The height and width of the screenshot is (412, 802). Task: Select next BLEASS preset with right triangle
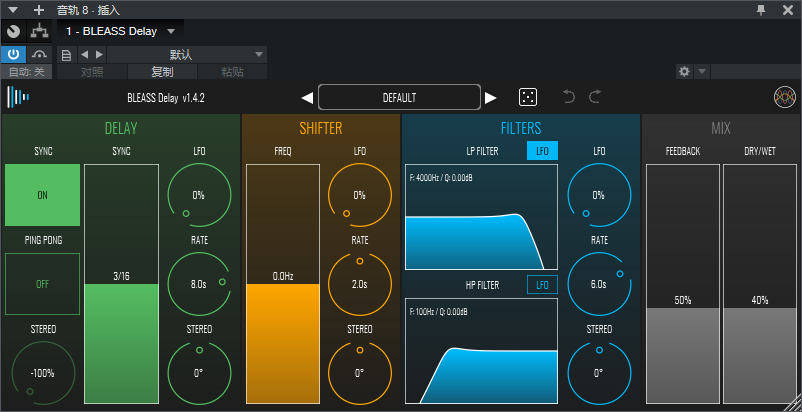(x=491, y=98)
